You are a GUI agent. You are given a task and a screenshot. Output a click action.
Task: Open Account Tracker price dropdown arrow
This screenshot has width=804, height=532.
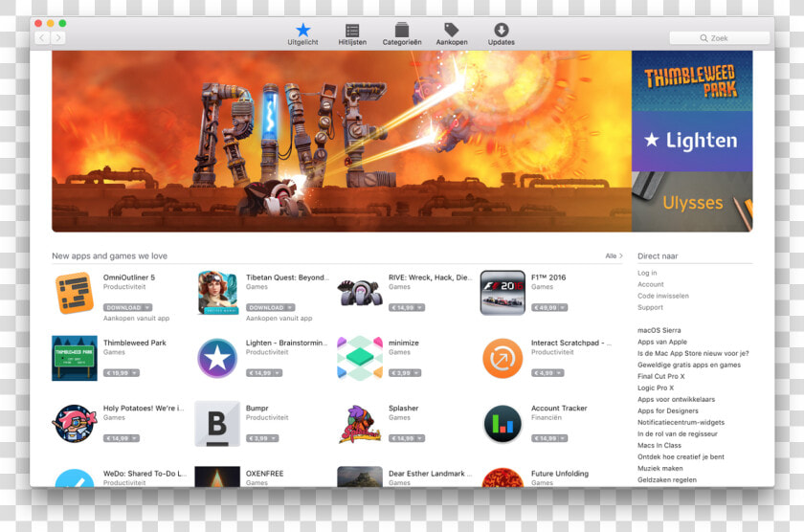point(563,439)
